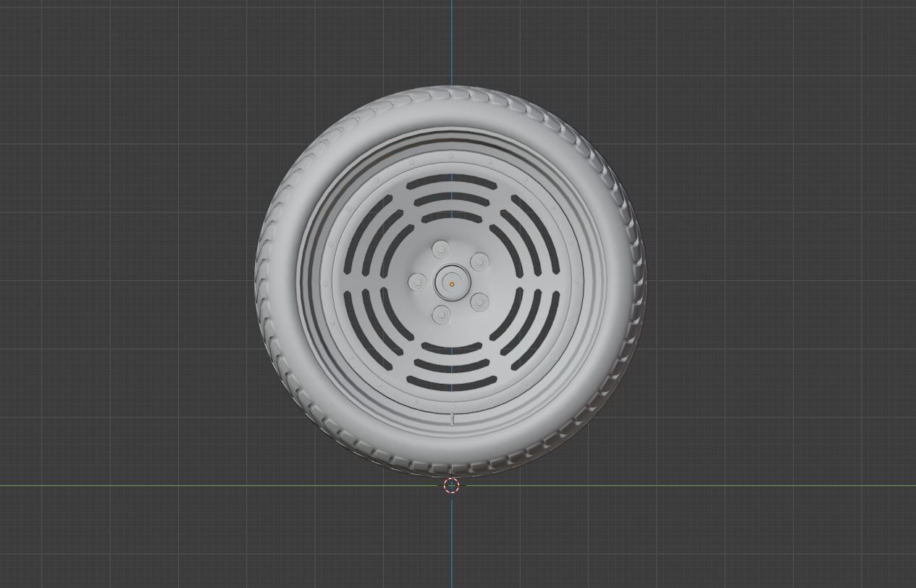This screenshot has width=916, height=588.
Task: Click the leftmost lug nut on the rim
Action: point(418,283)
